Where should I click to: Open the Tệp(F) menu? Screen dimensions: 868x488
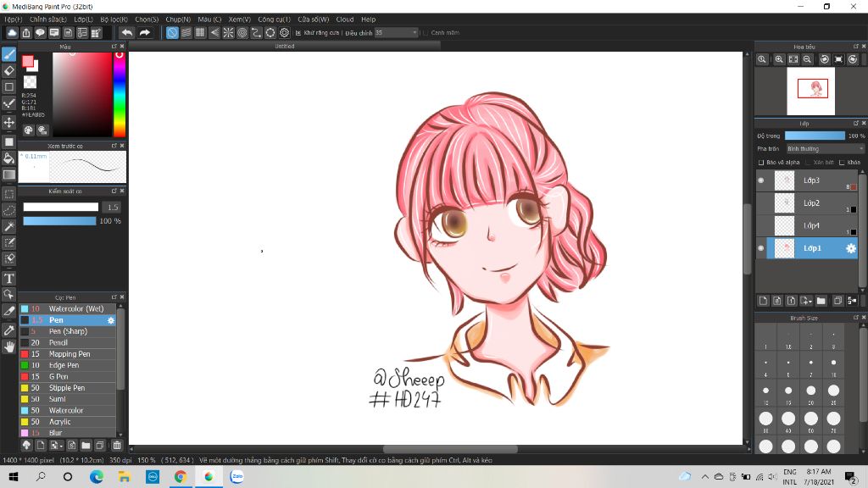pyautogui.click(x=14, y=19)
